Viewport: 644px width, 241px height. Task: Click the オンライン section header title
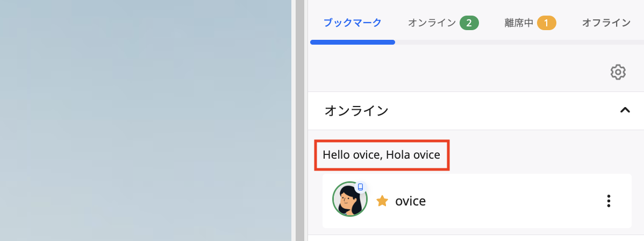tap(356, 111)
